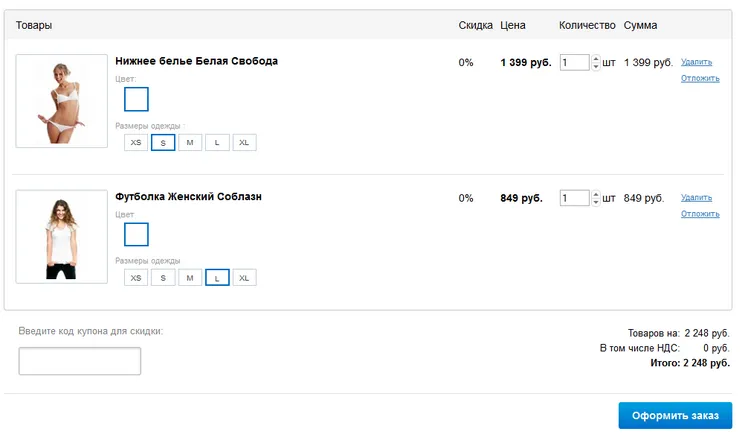Postpone Футболка Женский Соблазн via Отложить

click(x=700, y=214)
